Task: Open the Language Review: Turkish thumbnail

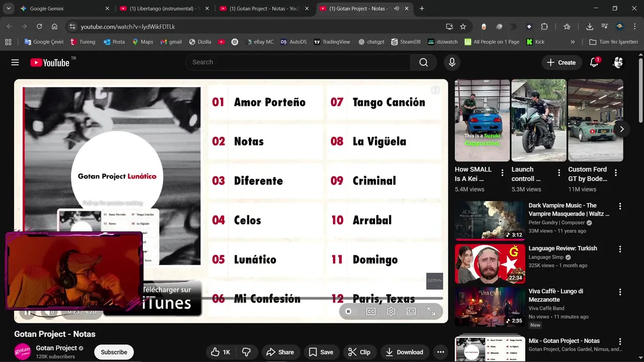Action: [490, 263]
